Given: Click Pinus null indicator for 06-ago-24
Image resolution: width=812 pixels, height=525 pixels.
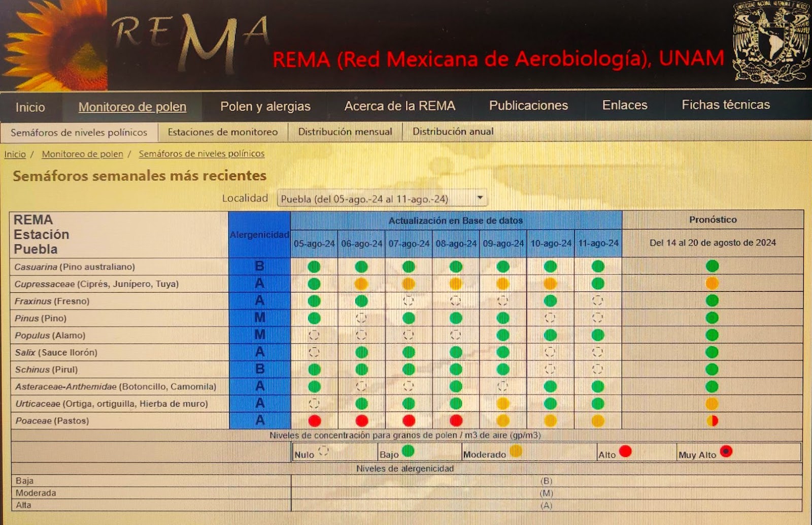Looking at the screenshot, I should click(361, 318).
